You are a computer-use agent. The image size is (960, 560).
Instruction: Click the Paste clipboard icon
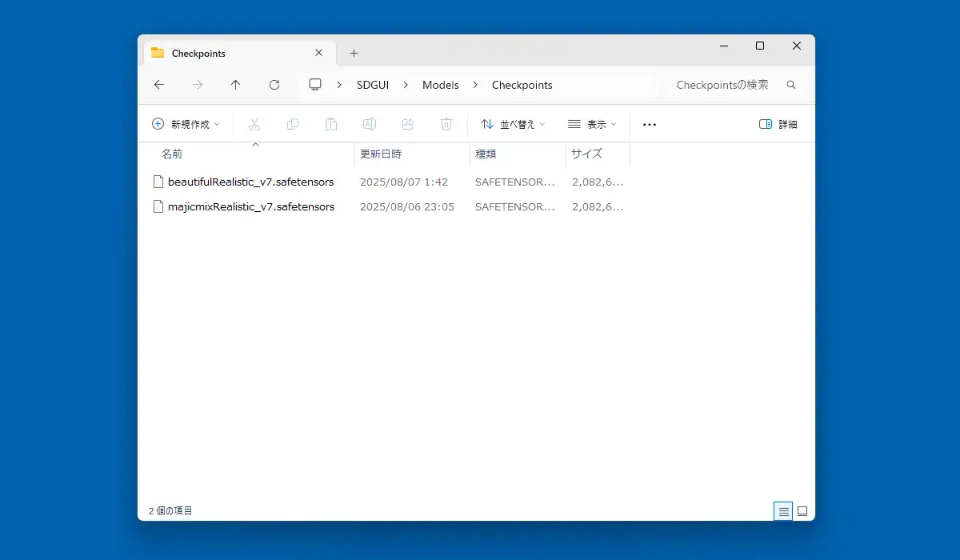point(331,124)
